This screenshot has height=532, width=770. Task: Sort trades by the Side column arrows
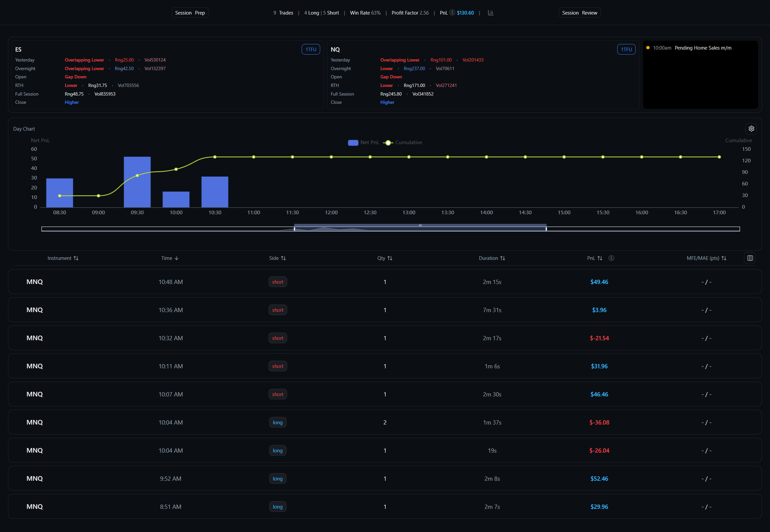[x=283, y=258]
